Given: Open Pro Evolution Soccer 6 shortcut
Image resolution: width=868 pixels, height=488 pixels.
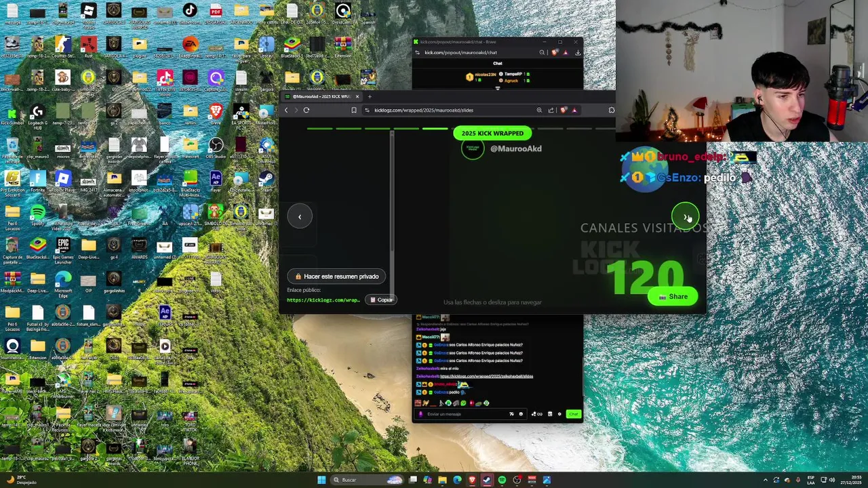Looking at the screenshot, I should click(12, 182).
